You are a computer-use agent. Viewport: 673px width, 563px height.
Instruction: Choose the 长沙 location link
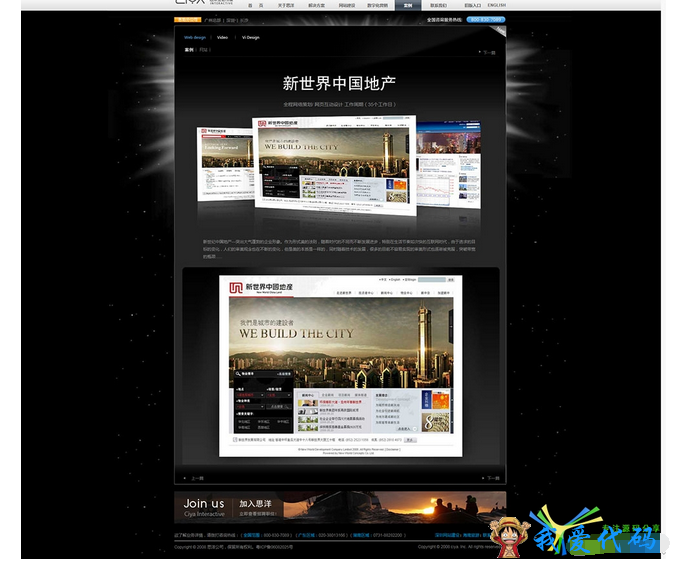coord(244,20)
